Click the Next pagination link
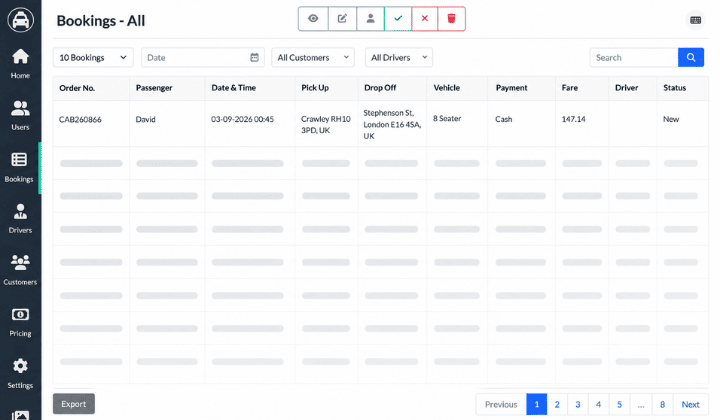This screenshot has width=720, height=420. click(x=691, y=404)
